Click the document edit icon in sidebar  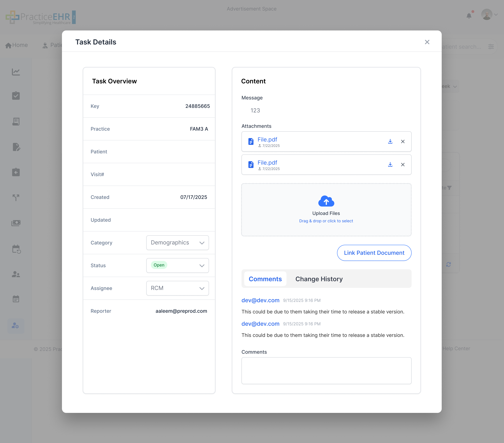pyautogui.click(x=16, y=147)
